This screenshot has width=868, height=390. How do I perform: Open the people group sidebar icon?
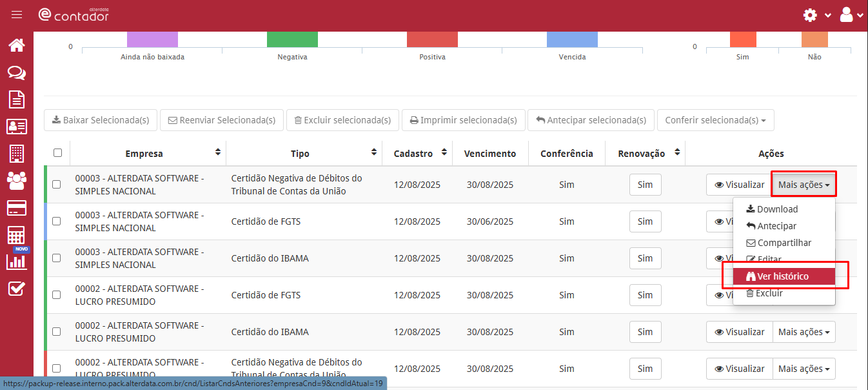pyautogui.click(x=17, y=180)
